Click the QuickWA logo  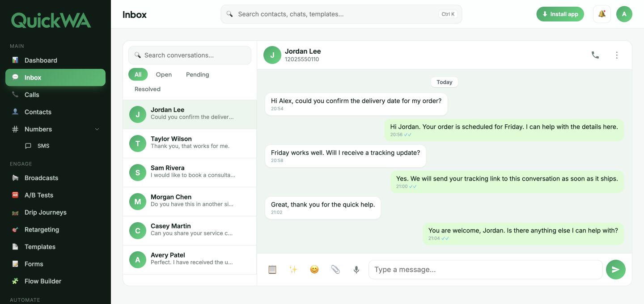point(51,20)
